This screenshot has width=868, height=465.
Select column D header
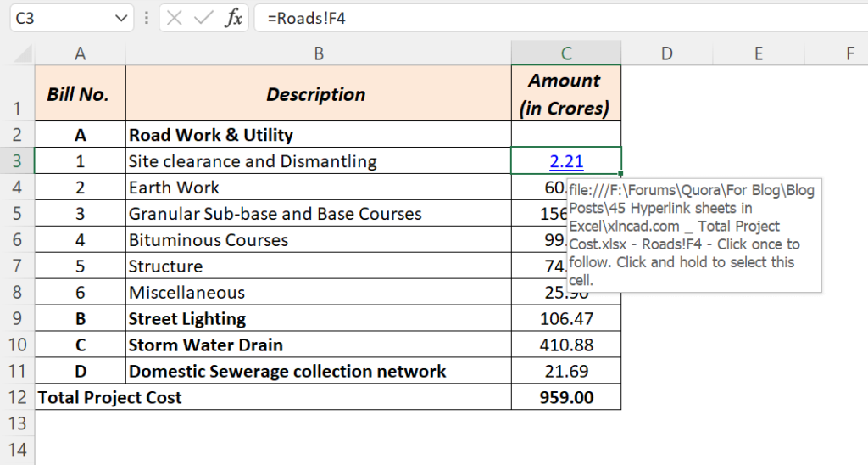[x=667, y=53]
